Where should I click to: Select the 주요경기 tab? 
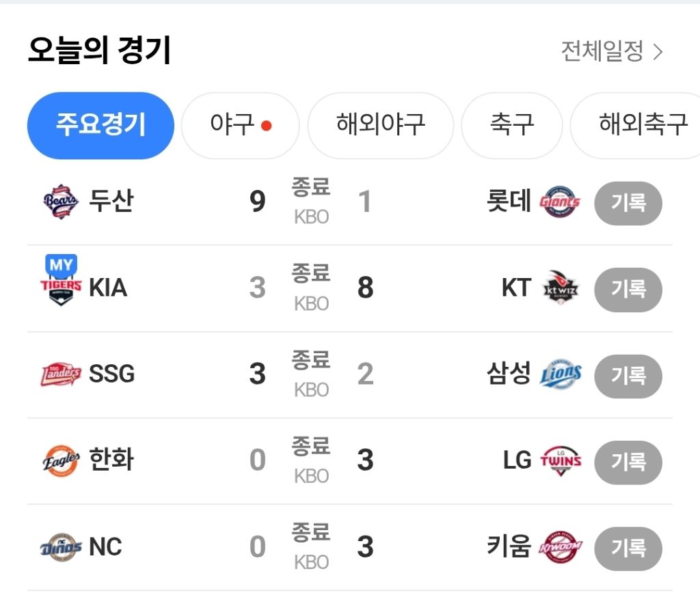point(100,126)
